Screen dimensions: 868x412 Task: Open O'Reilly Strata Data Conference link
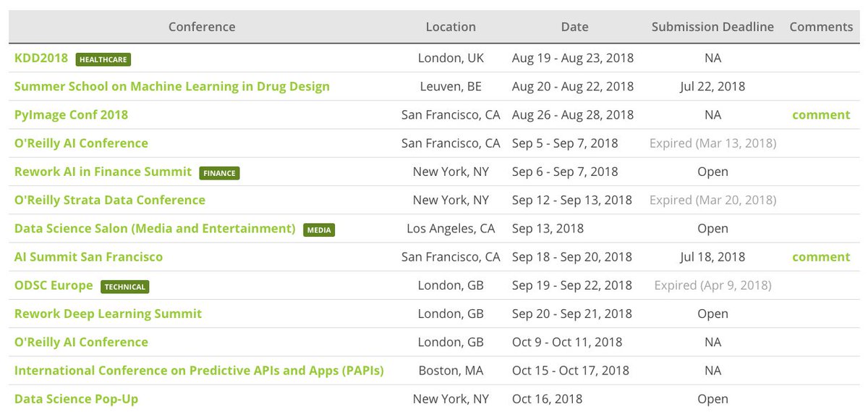click(110, 200)
